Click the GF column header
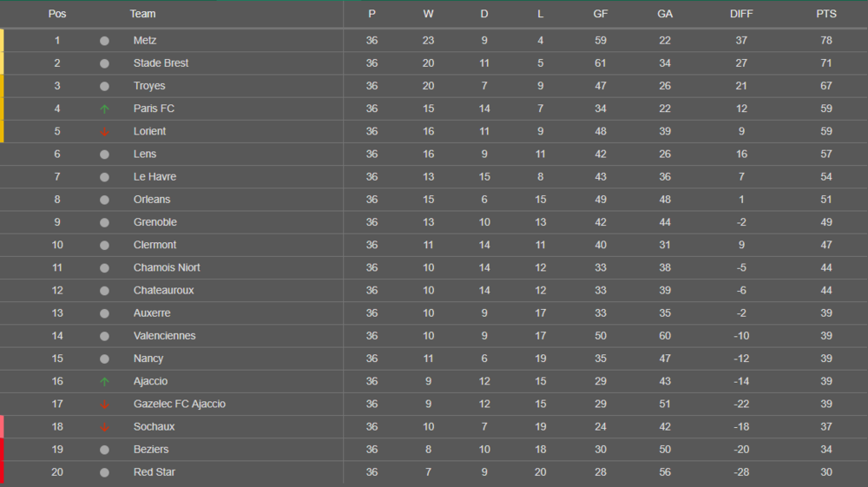Image resolution: width=868 pixels, height=487 pixels. pyautogui.click(x=600, y=14)
